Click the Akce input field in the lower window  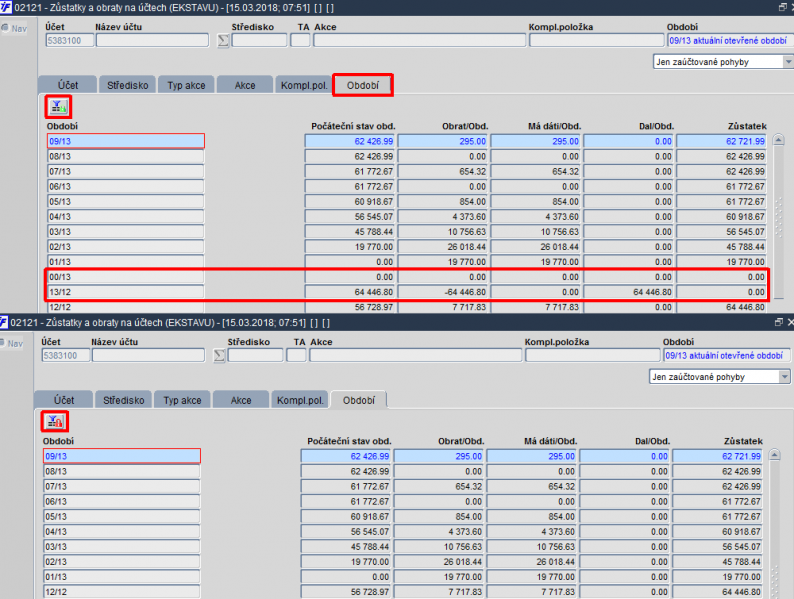click(415, 355)
